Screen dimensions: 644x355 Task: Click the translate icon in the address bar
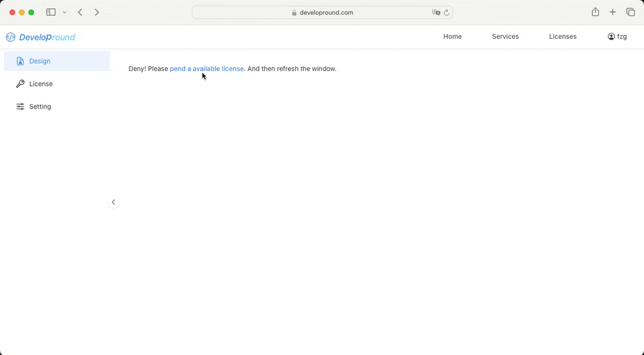(x=436, y=12)
